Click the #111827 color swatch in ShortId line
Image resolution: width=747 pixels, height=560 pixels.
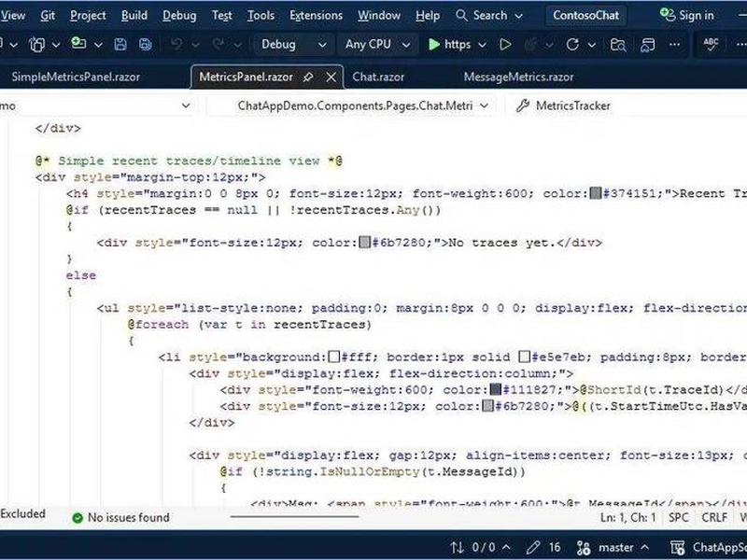pos(496,389)
